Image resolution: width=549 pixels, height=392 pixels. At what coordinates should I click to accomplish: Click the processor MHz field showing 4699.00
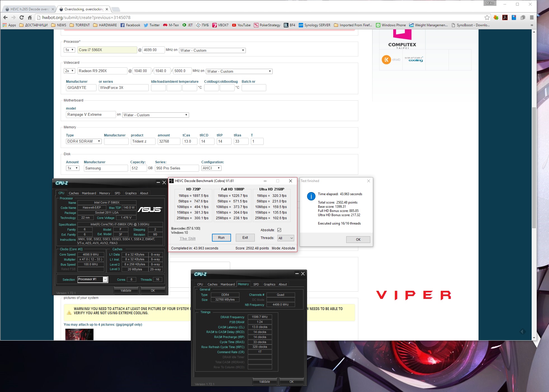(154, 50)
